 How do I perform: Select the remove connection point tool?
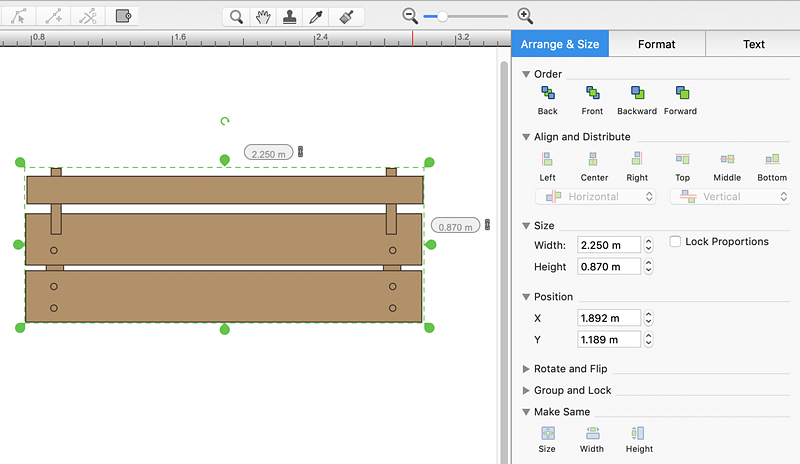pyautogui.click(x=88, y=16)
